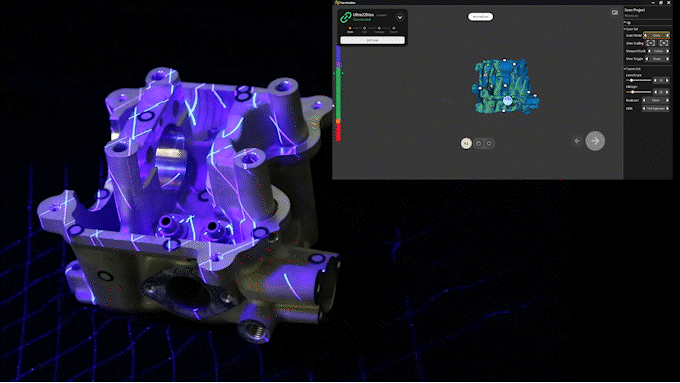Click the wide white button under workflow steps

(372, 40)
